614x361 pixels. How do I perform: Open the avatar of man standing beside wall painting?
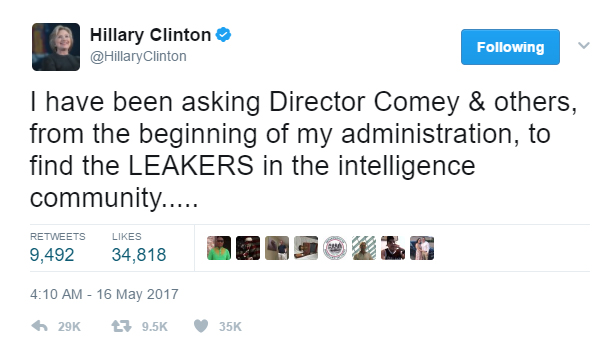(x=277, y=248)
